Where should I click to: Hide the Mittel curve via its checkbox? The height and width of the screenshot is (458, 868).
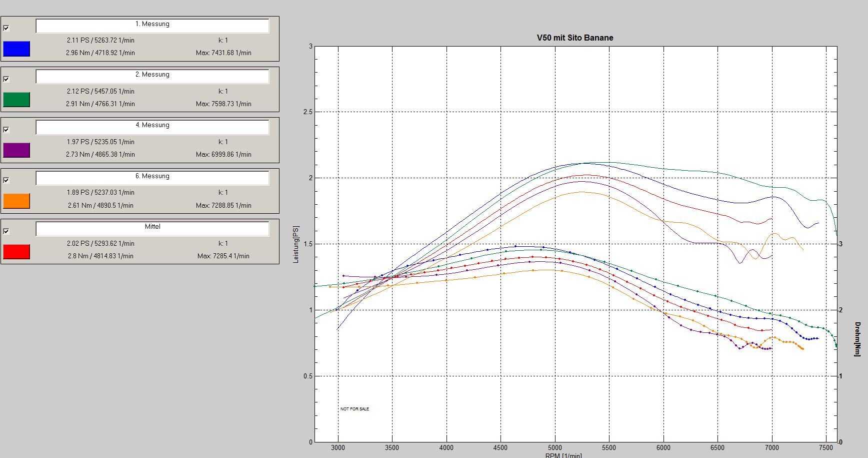pyautogui.click(x=6, y=231)
